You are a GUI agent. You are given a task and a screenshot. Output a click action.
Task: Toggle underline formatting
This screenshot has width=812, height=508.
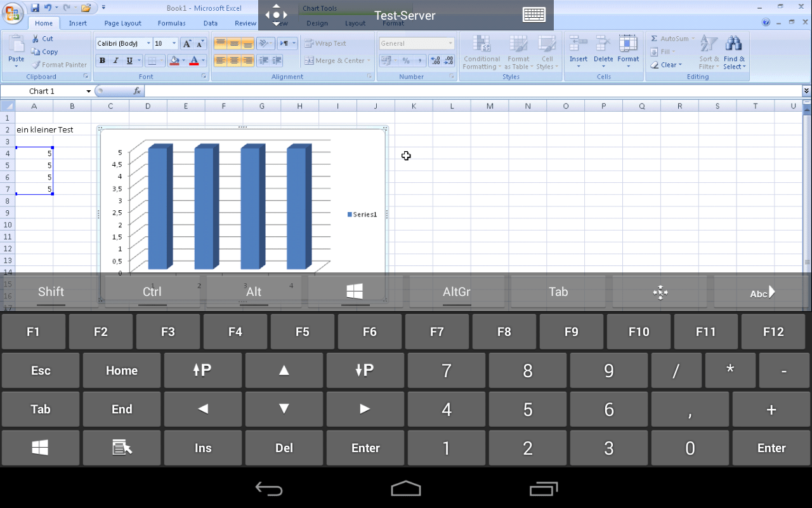(129, 61)
